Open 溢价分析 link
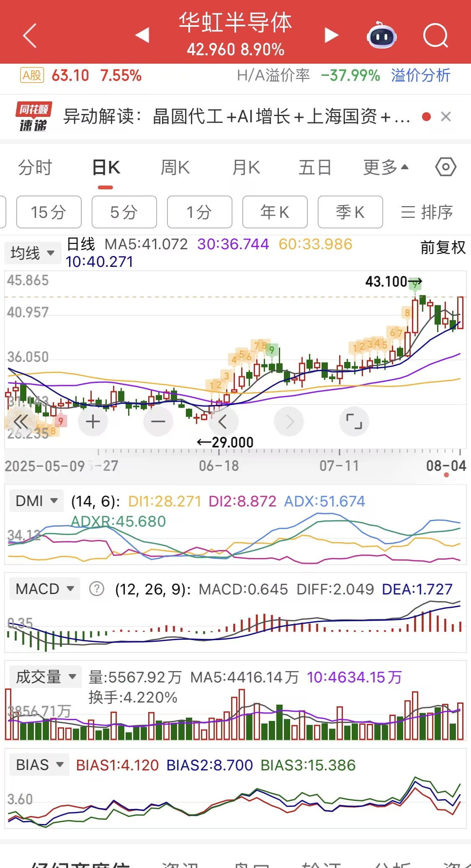 (x=421, y=75)
